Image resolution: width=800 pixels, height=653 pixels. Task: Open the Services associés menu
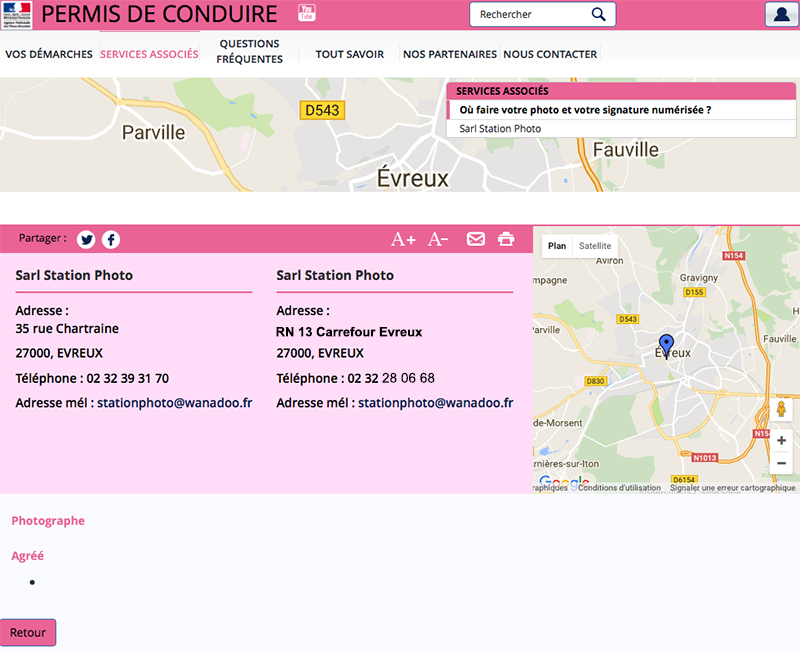(x=149, y=54)
